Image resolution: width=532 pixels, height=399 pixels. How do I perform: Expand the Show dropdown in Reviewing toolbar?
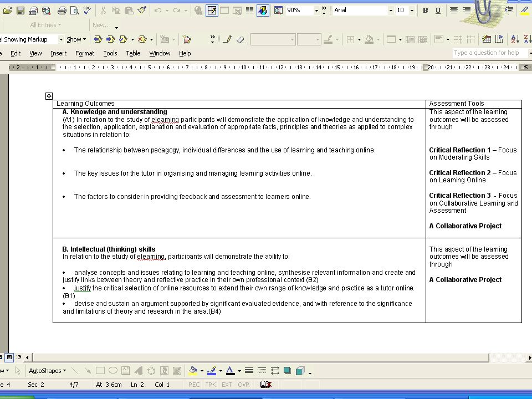(x=76, y=39)
